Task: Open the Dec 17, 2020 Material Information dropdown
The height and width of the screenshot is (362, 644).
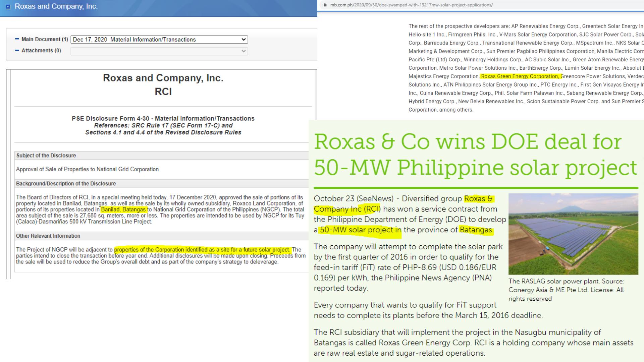Action: [159, 40]
